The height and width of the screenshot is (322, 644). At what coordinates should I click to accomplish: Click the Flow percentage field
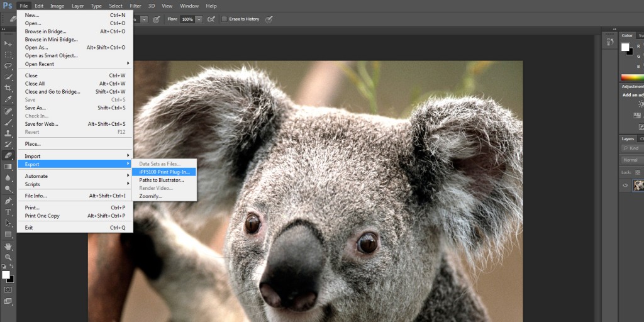[x=187, y=19]
